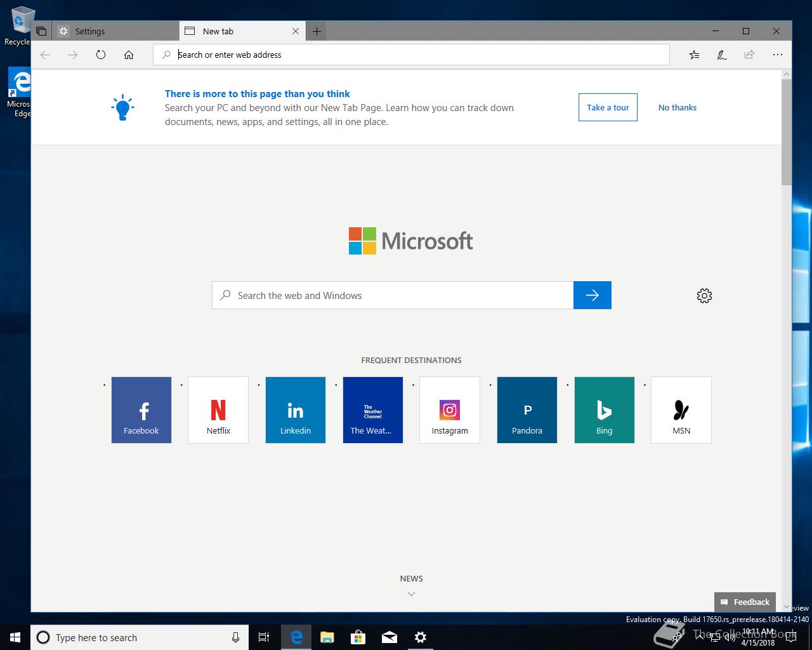Click the Search the web and Windows box
Image resolution: width=812 pixels, height=650 pixels.
[x=393, y=295]
